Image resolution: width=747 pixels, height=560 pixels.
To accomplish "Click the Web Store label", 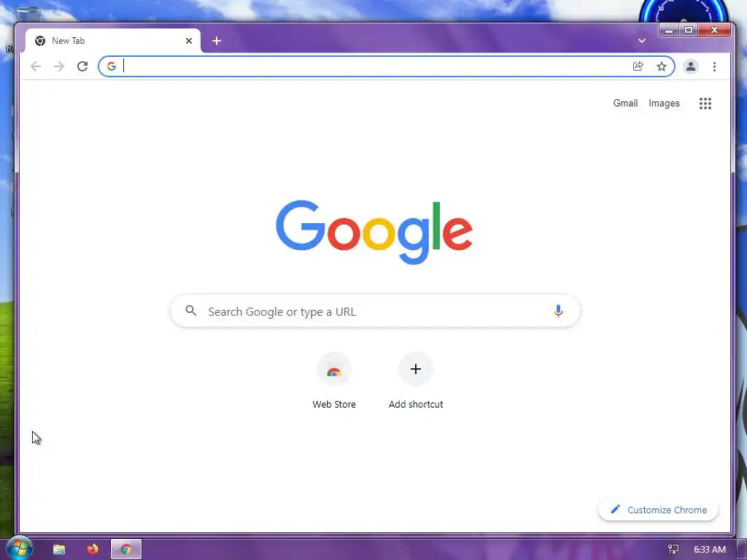I will coord(334,404).
